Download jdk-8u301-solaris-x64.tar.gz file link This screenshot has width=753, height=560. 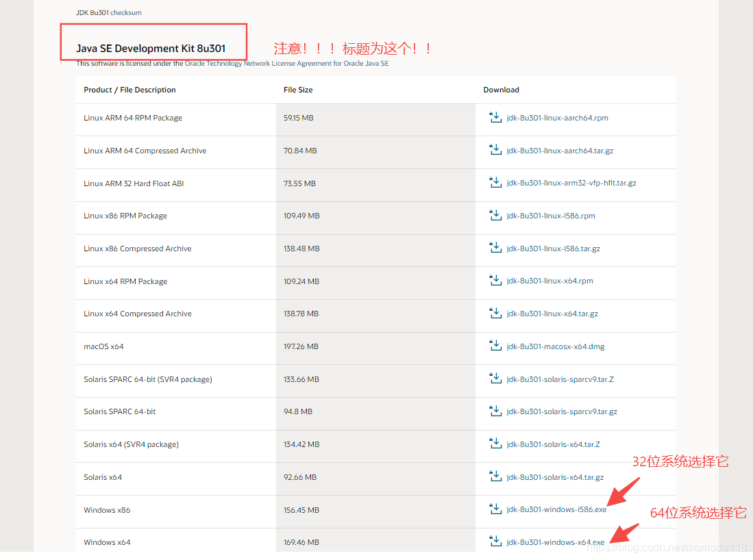pos(555,477)
